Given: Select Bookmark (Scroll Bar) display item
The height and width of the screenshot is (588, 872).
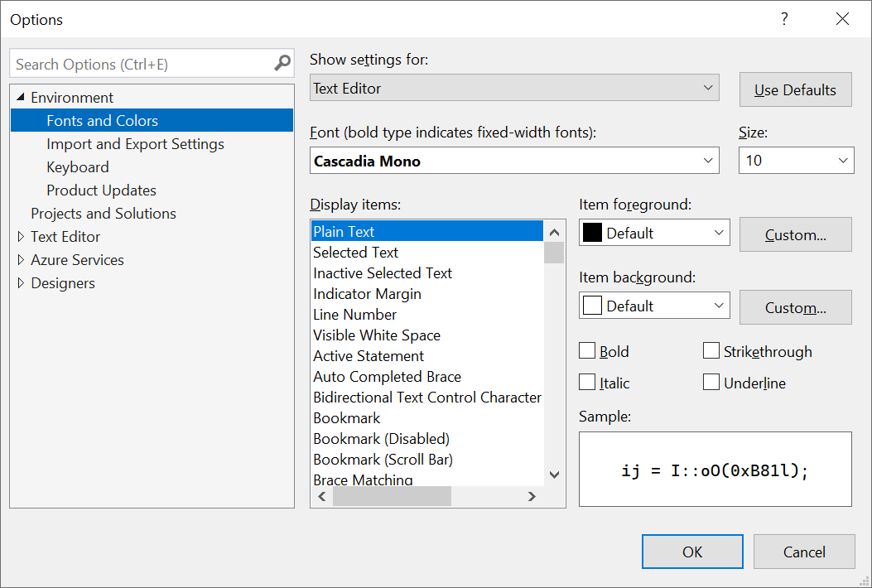Looking at the screenshot, I should [x=427, y=460].
